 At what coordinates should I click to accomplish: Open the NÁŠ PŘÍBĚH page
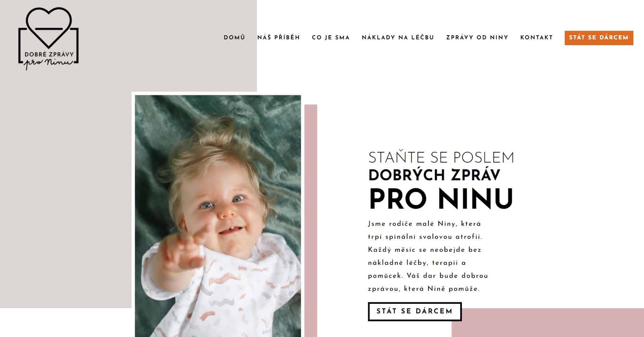click(x=278, y=38)
